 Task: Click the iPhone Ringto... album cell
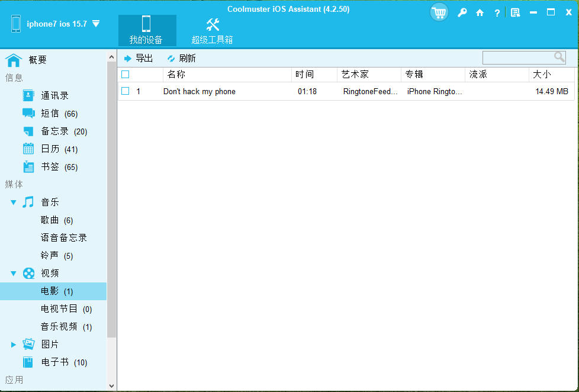coord(435,92)
